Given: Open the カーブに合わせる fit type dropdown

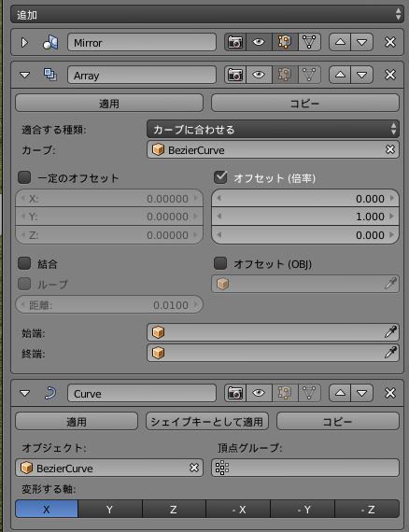Looking at the screenshot, I should click(x=273, y=130).
